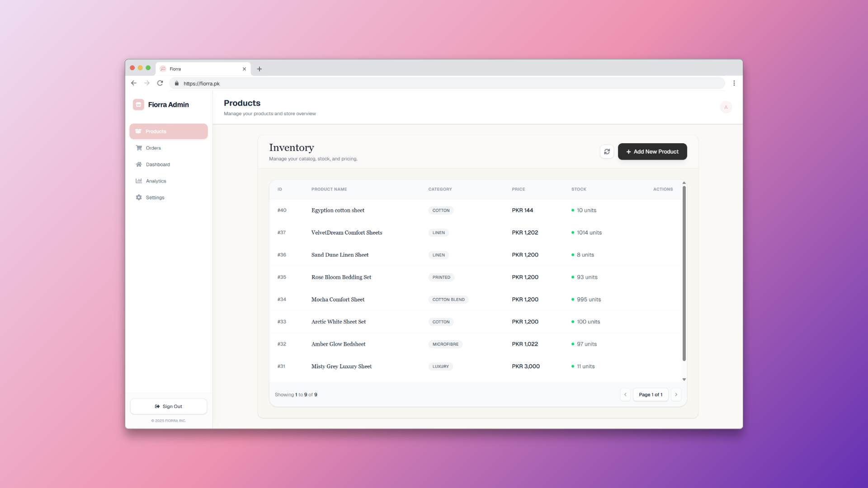This screenshot has height=488, width=868.
Task: Open a new browser tab
Action: click(259, 69)
